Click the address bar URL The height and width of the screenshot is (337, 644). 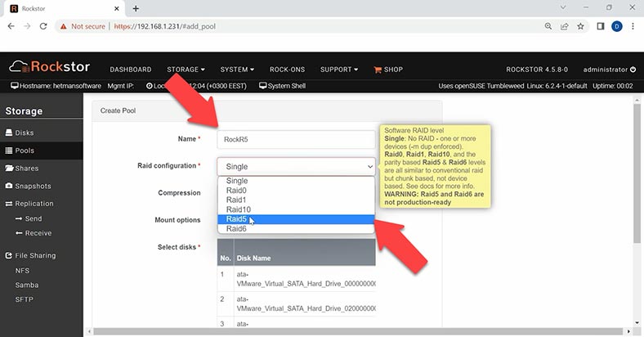[x=165, y=26]
